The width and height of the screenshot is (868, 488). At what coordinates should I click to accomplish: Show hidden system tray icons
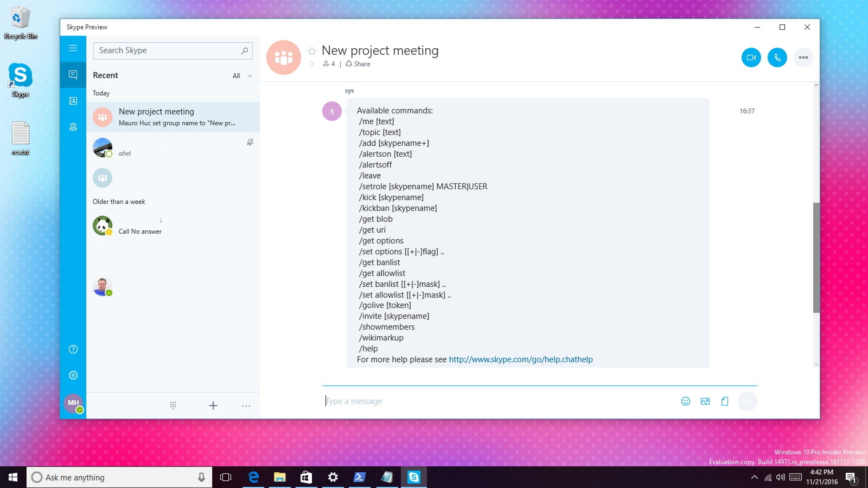[x=754, y=477]
